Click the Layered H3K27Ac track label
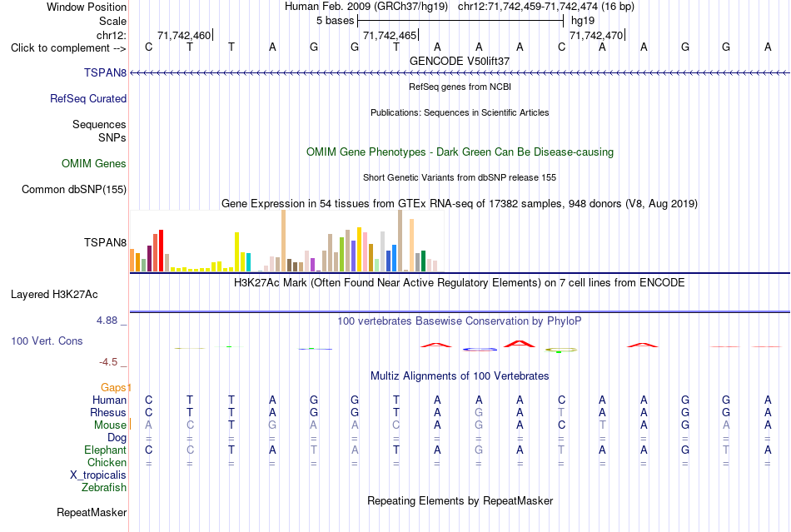 point(54,294)
